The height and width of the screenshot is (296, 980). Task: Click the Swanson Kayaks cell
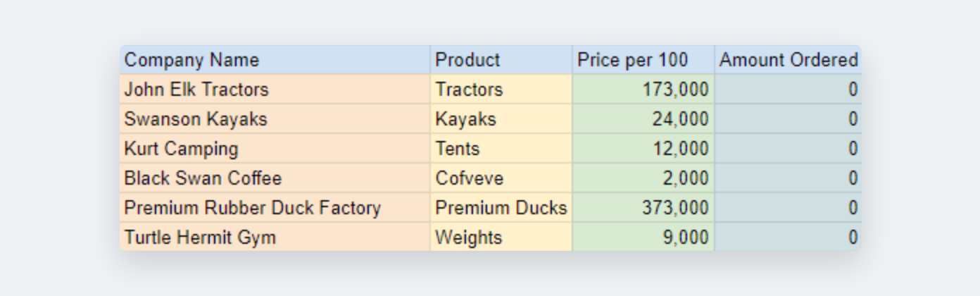point(275,119)
